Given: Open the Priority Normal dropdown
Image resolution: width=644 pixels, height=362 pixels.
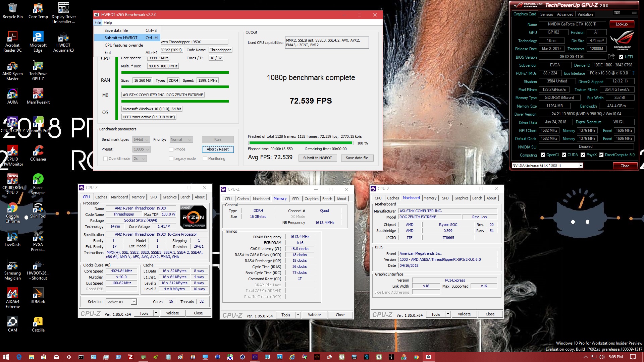Looking at the screenshot, I should click(181, 140).
